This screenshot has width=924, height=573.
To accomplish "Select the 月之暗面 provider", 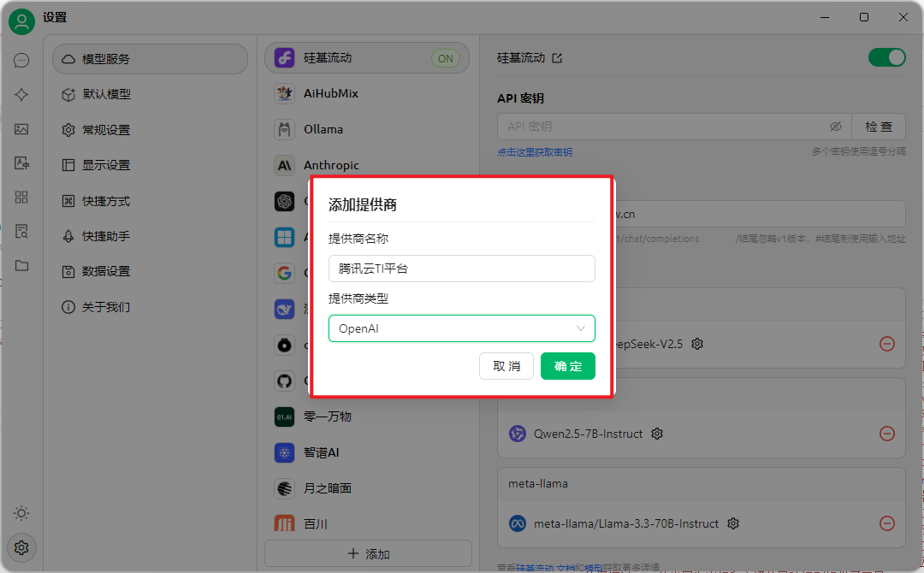I will pos(367,489).
